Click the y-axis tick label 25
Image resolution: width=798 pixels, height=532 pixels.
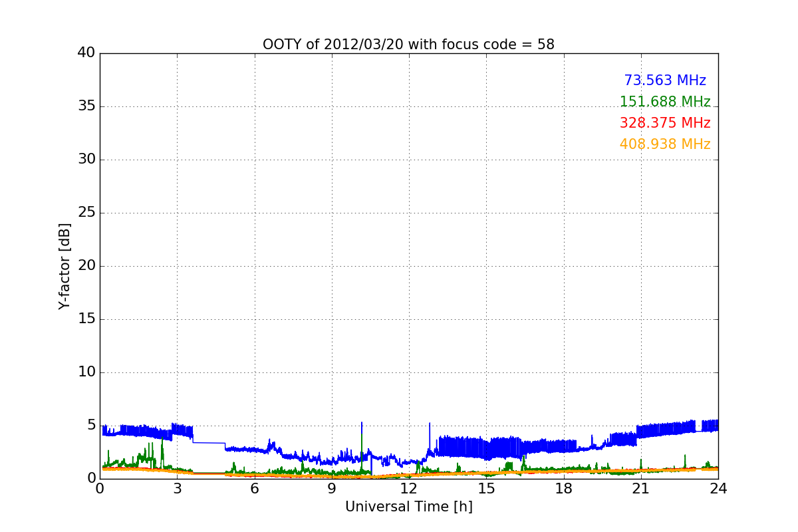tap(86, 213)
